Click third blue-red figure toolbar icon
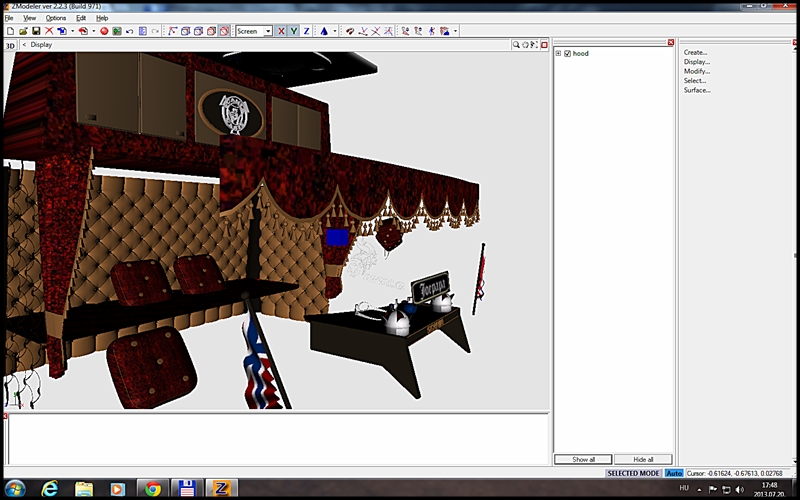The width and height of the screenshot is (800, 500). click(432, 31)
